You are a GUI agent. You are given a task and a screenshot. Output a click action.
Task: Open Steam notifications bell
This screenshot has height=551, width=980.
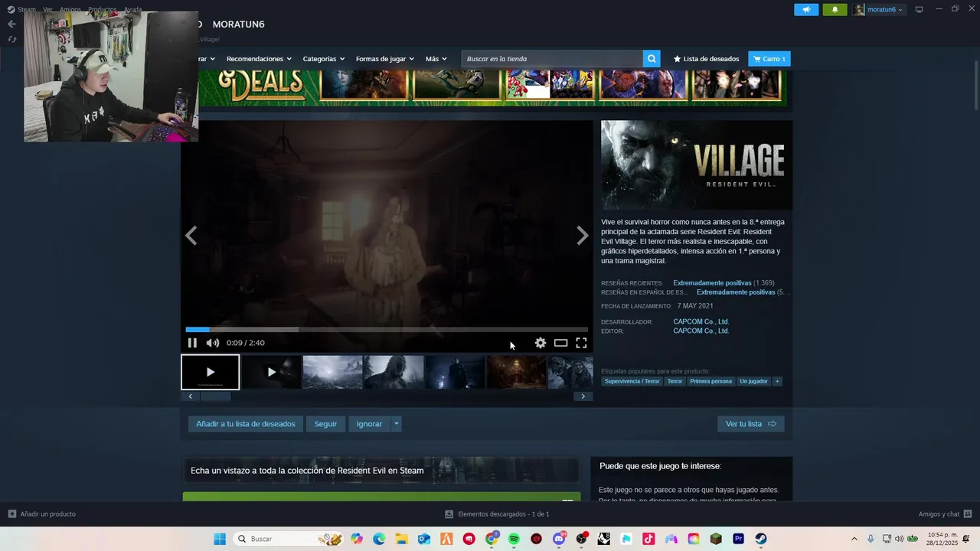835,9
